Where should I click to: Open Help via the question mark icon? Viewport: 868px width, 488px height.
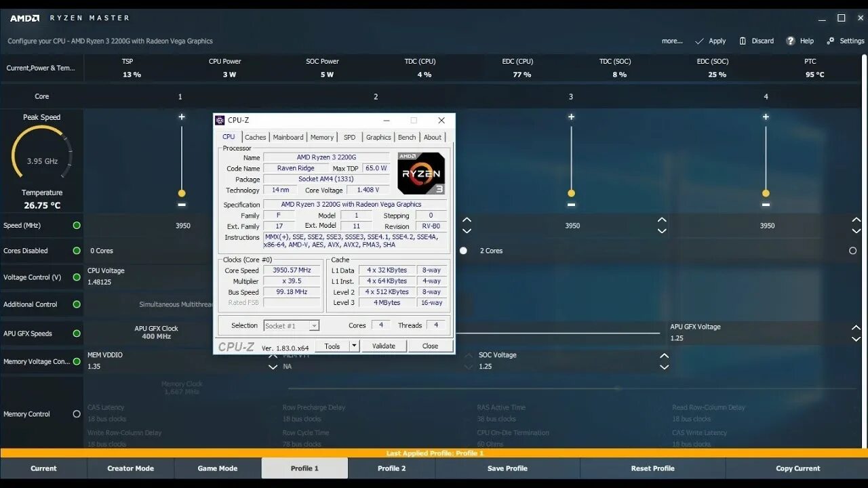791,41
